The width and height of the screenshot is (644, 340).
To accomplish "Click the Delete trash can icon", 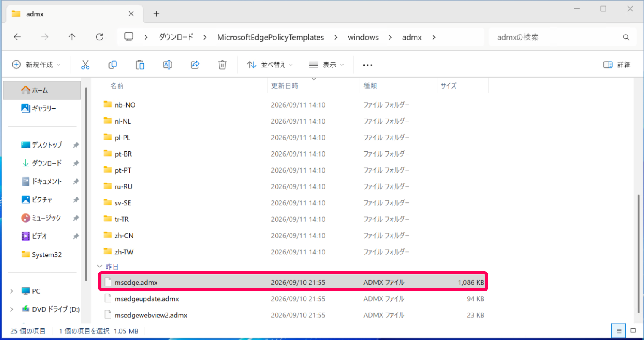I will 222,65.
